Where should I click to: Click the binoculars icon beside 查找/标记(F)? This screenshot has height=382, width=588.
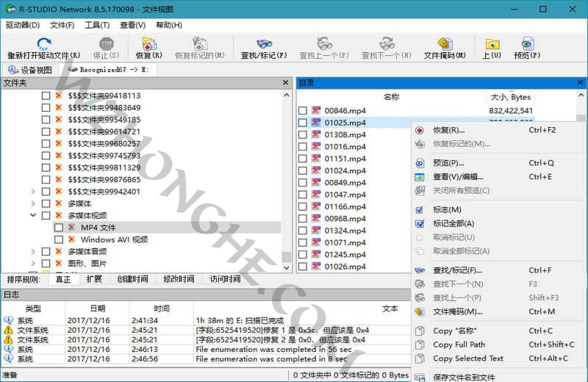(420, 270)
